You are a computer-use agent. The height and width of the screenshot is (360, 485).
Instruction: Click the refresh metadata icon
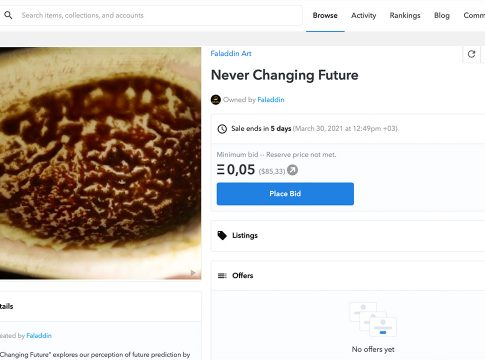point(471,54)
